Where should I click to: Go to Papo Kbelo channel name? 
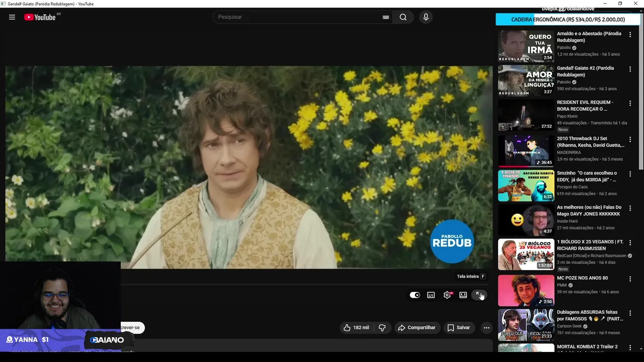click(567, 116)
